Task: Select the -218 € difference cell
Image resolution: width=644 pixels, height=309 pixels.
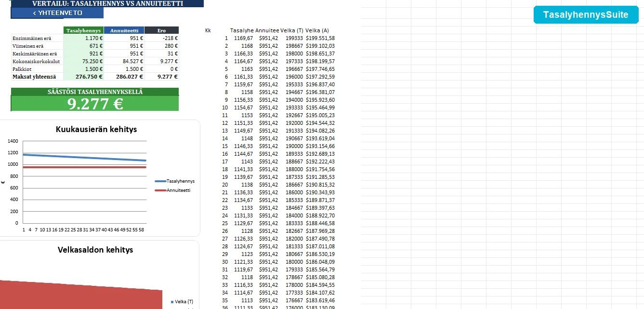Action: [x=161, y=38]
